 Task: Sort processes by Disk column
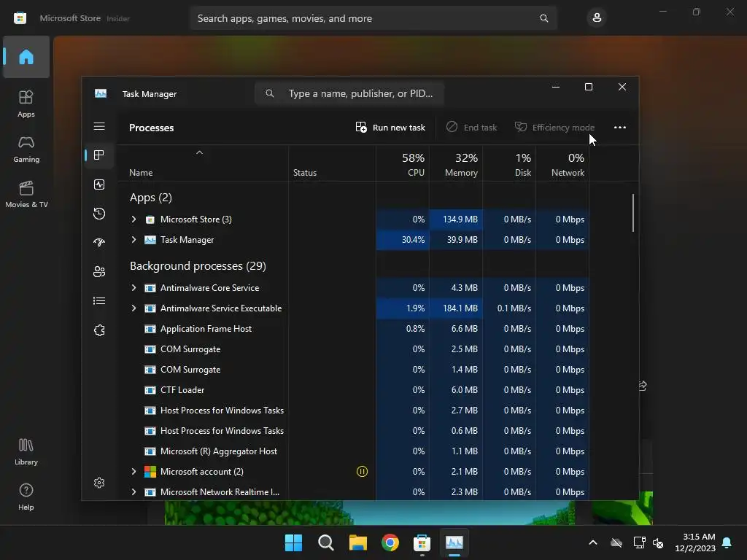[x=509, y=164]
